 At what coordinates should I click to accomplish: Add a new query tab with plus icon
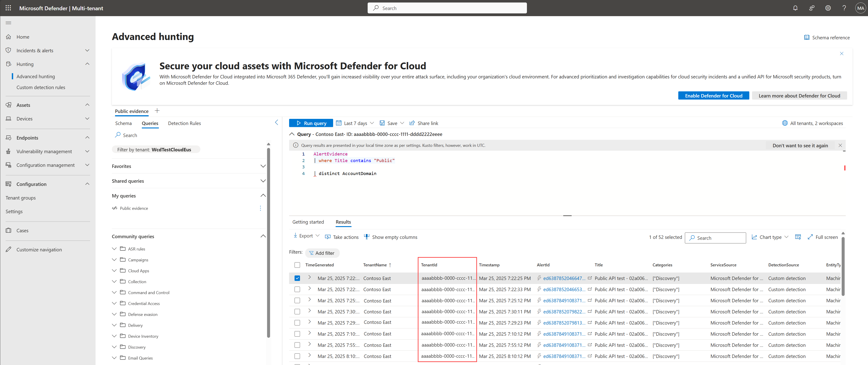pos(157,111)
